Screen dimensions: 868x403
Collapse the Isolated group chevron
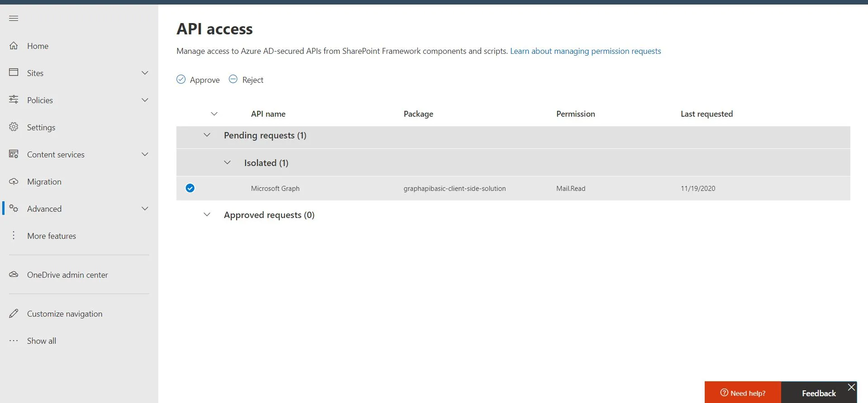point(227,163)
